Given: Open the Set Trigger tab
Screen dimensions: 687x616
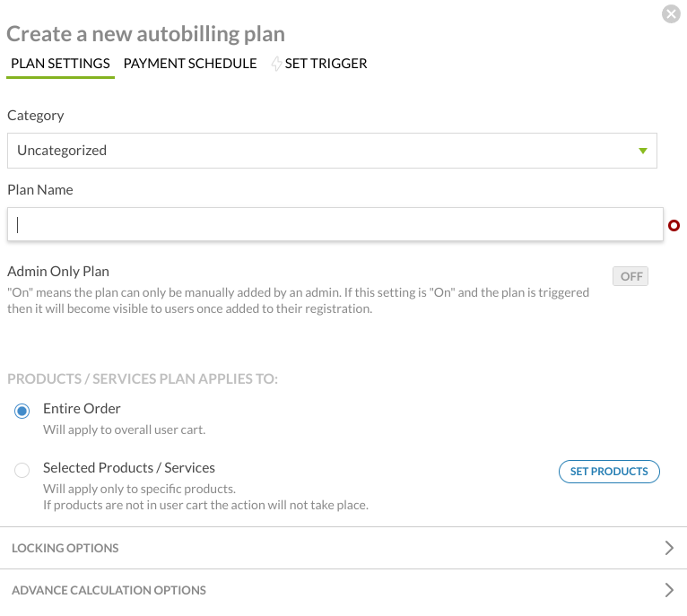Looking at the screenshot, I should point(326,64).
